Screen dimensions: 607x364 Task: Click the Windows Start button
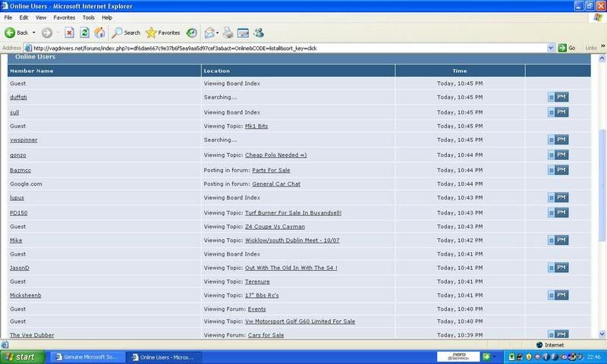tap(22, 356)
